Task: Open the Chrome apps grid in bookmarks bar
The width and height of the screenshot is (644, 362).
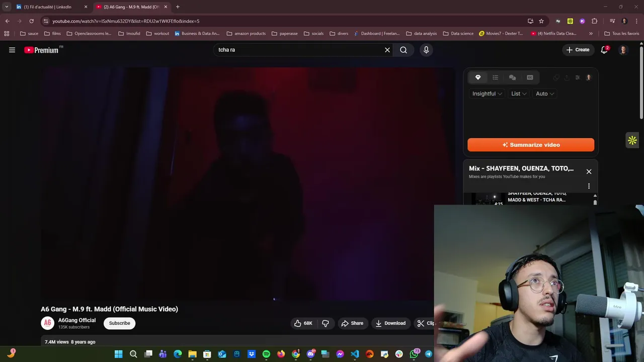Action: (x=7, y=34)
